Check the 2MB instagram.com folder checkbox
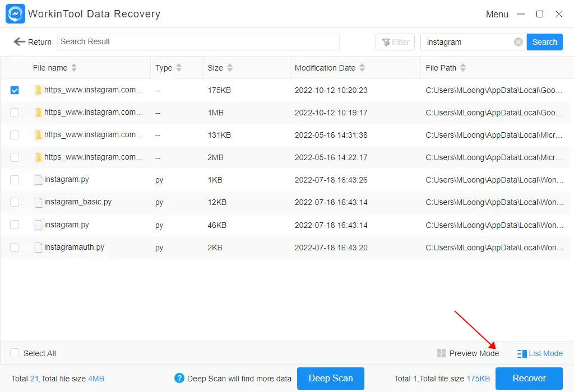 click(15, 157)
